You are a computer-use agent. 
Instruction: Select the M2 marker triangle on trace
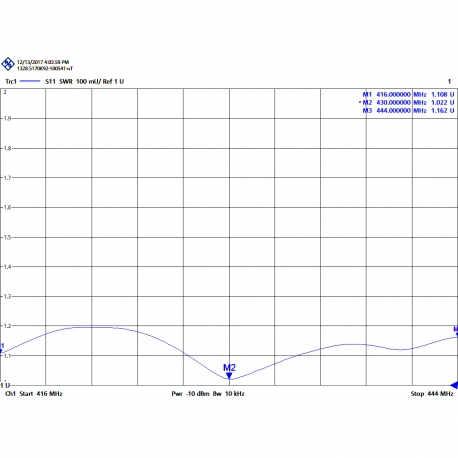[229, 376]
